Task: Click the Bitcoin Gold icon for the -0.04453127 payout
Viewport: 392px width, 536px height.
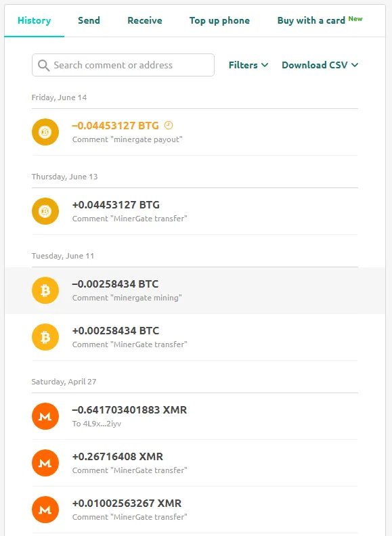Action: click(45, 132)
